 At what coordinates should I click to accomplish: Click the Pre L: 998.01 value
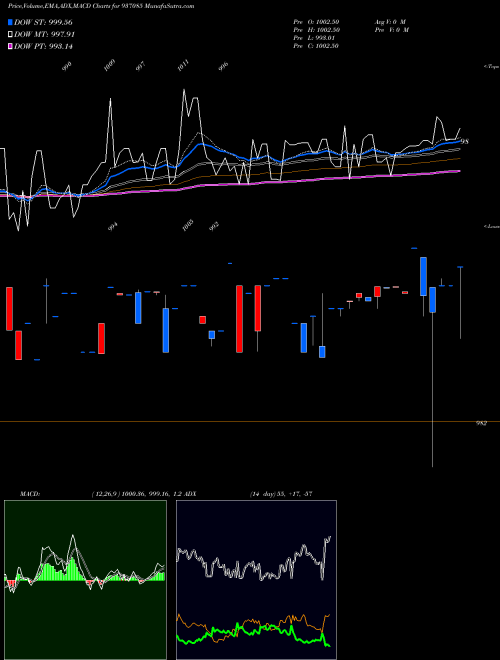pos(314,38)
